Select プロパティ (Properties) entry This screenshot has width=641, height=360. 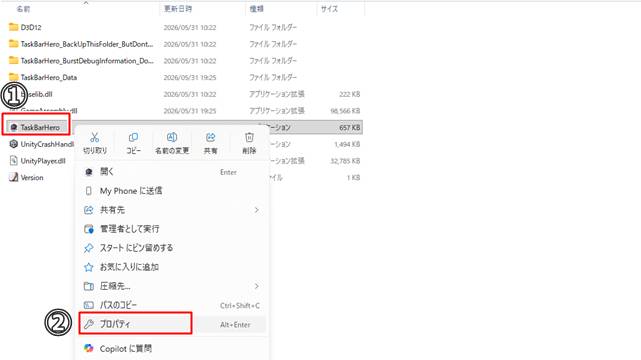tap(172, 324)
